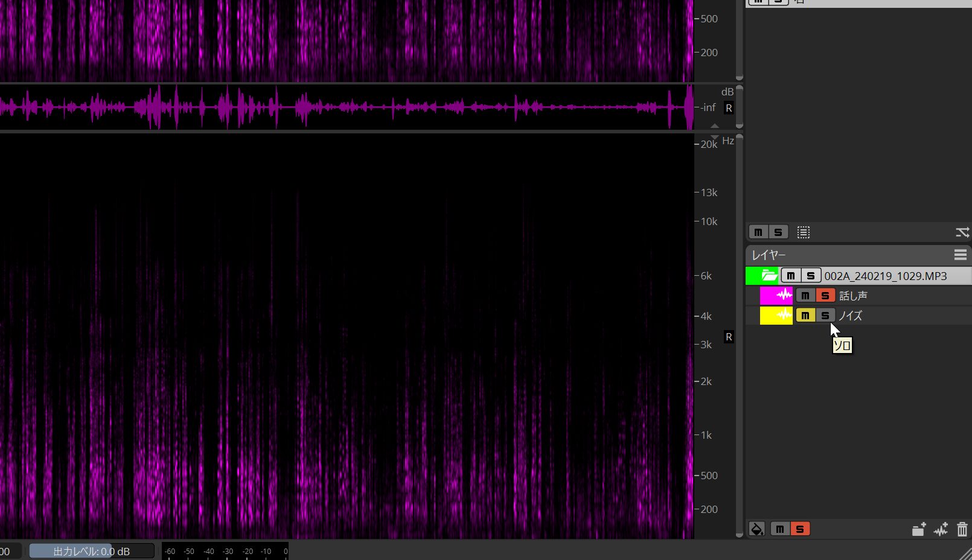Click the R button on spectrogram Hz scale

pyautogui.click(x=729, y=337)
